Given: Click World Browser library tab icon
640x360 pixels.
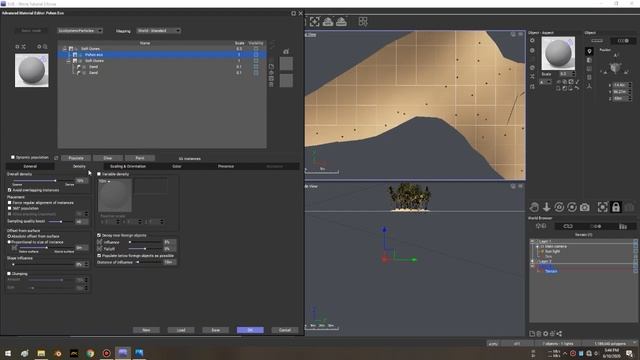Looking at the screenshot, I should pyautogui.click(x=623, y=226).
